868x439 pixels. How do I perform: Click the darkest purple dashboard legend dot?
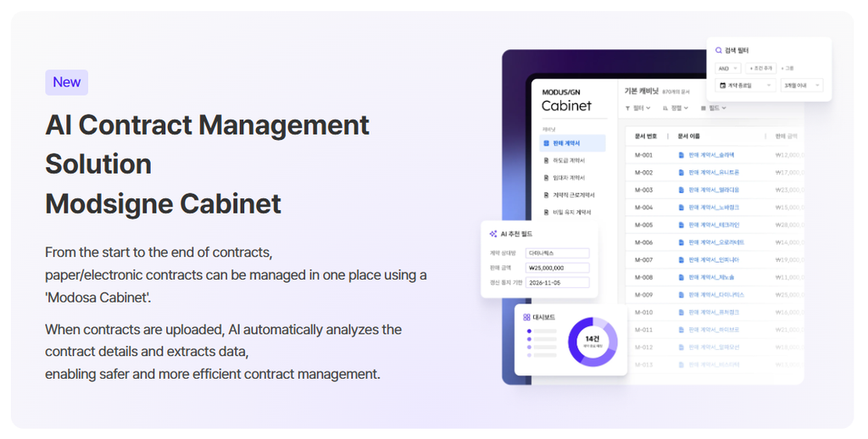(529, 331)
